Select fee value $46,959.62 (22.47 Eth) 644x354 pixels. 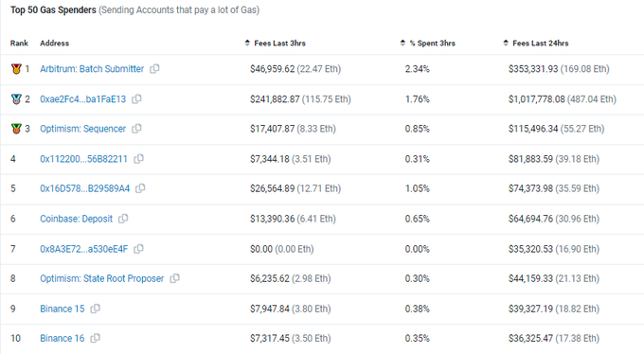click(x=295, y=69)
